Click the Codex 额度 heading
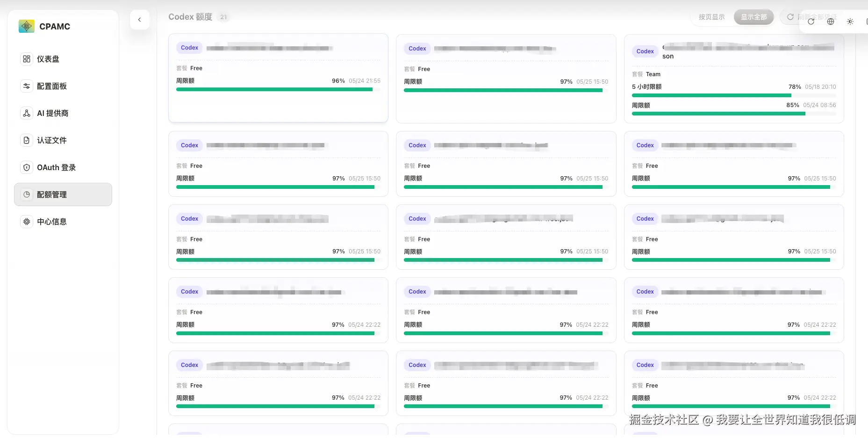This screenshot has height=438, width=868. 190,17
